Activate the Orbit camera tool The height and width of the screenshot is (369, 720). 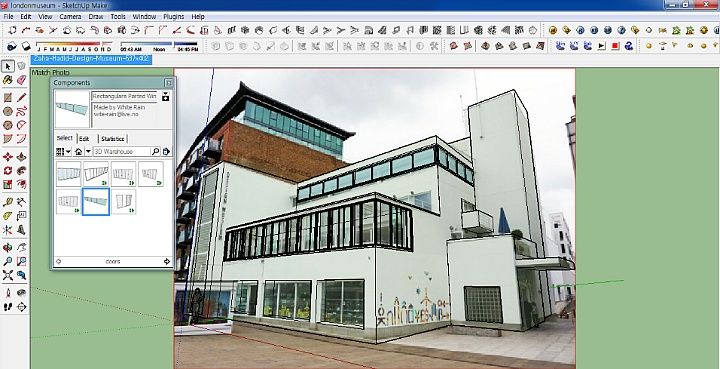tap(8, 248)
